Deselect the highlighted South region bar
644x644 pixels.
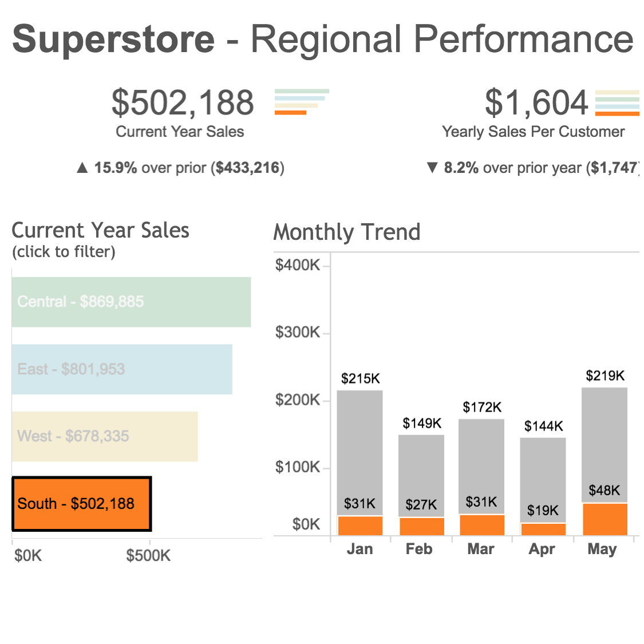pyautogui.click(x=81, y=504)
